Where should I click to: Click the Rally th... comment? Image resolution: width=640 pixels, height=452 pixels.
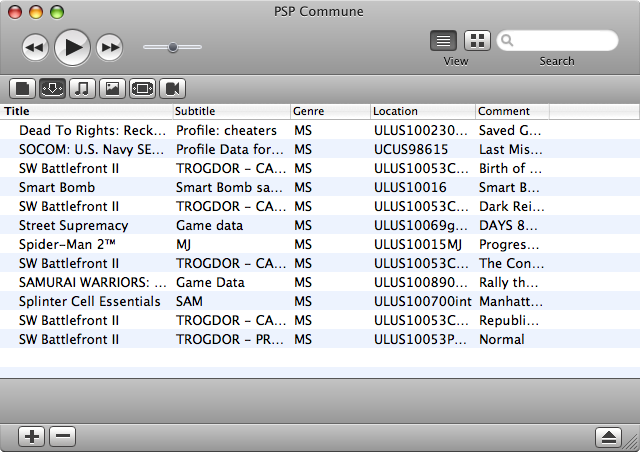tap(509, 282)
